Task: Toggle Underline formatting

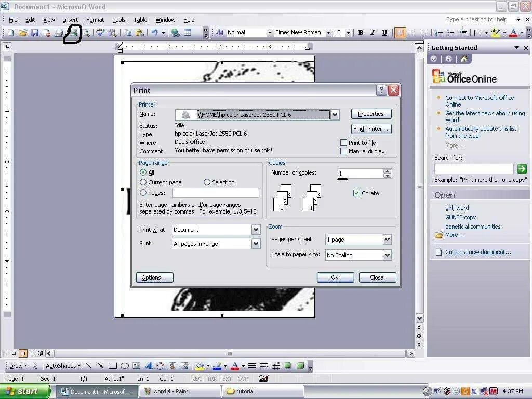Action: pos(384,33)
